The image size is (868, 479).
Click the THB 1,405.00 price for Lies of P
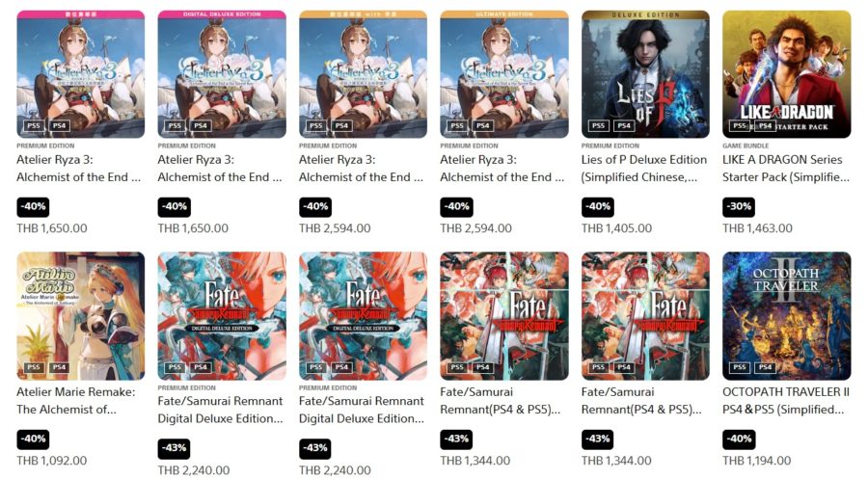[616, 227]
